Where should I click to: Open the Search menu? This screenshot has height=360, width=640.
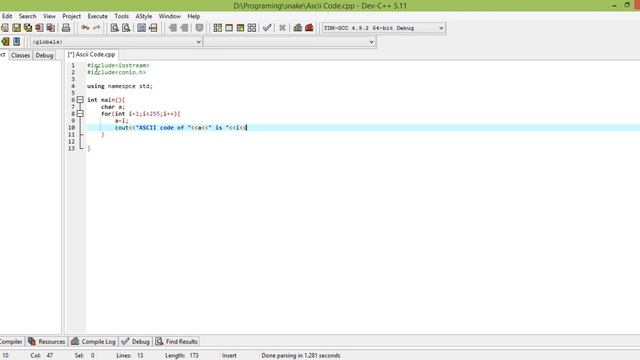27,16
